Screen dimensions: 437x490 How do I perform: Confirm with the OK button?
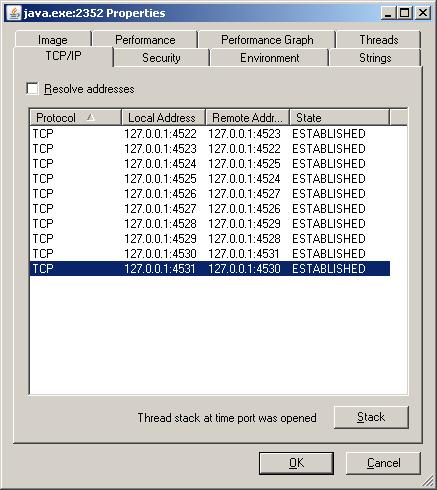point(296,463)
